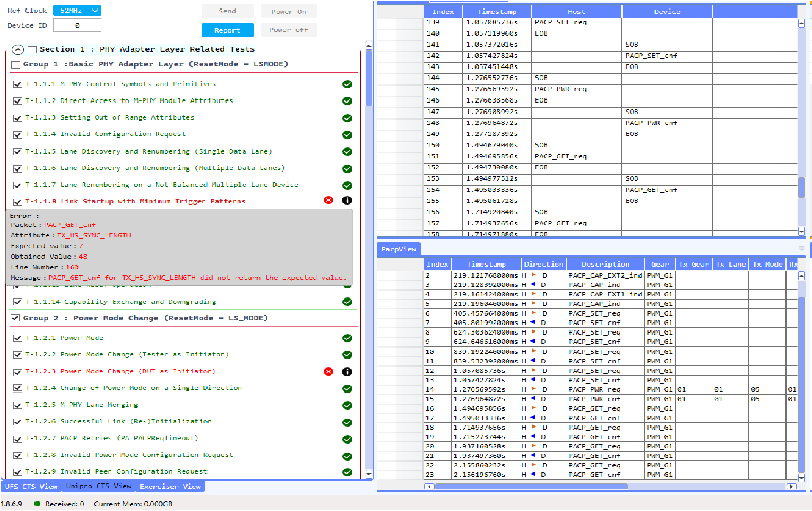Click the pass status icon for T-1.1.2

click(x=348, y=101)
